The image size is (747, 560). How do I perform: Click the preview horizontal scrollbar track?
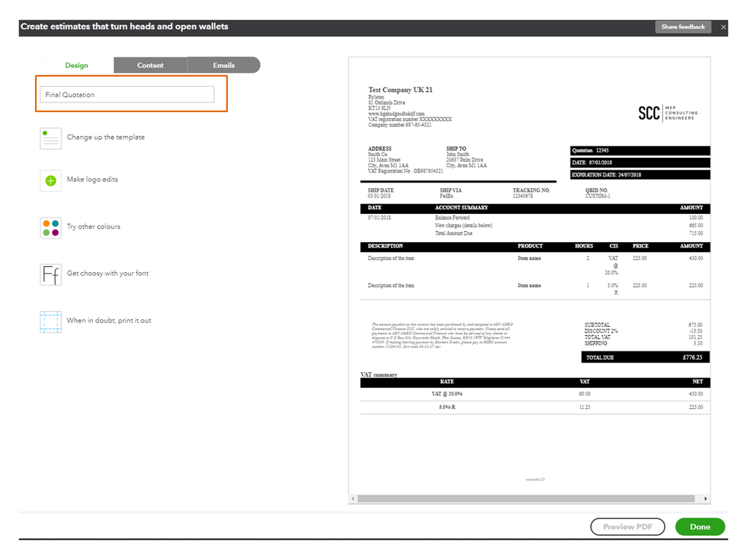click(x=526, y=499)
